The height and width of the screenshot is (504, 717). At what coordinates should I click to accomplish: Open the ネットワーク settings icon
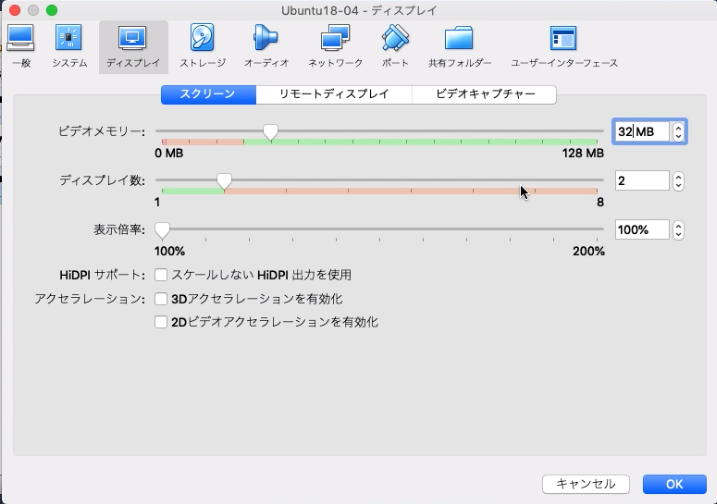click(335, 46)
